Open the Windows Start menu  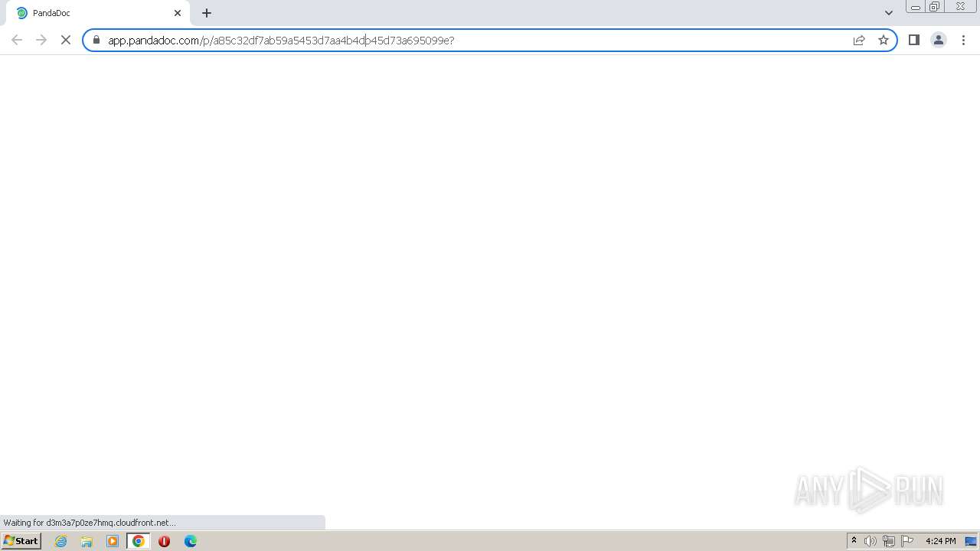[21, 541]
